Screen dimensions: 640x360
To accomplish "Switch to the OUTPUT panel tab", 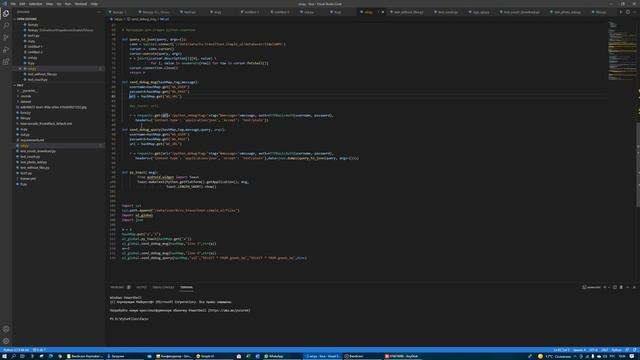I will (141, 287).
